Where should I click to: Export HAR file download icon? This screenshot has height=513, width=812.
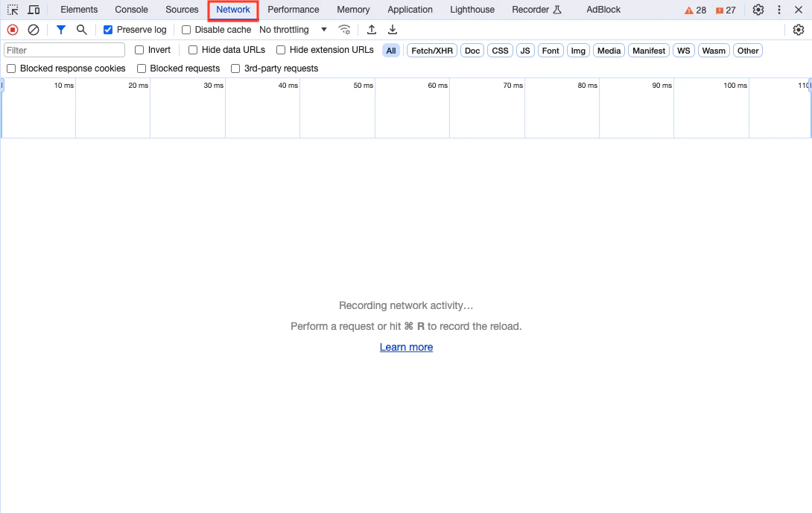393,30
